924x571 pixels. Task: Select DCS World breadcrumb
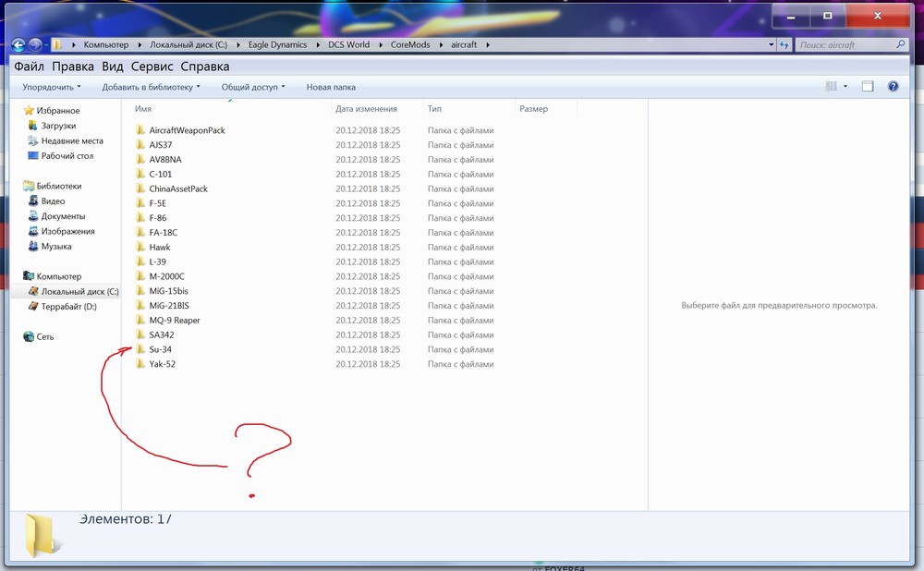click(x=349, y=44)
